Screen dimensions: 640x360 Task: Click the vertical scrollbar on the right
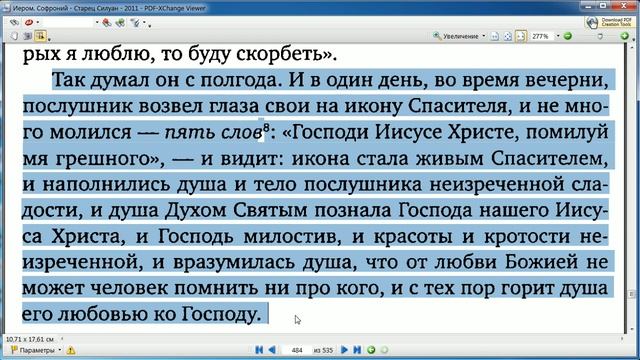coord(632,188)
